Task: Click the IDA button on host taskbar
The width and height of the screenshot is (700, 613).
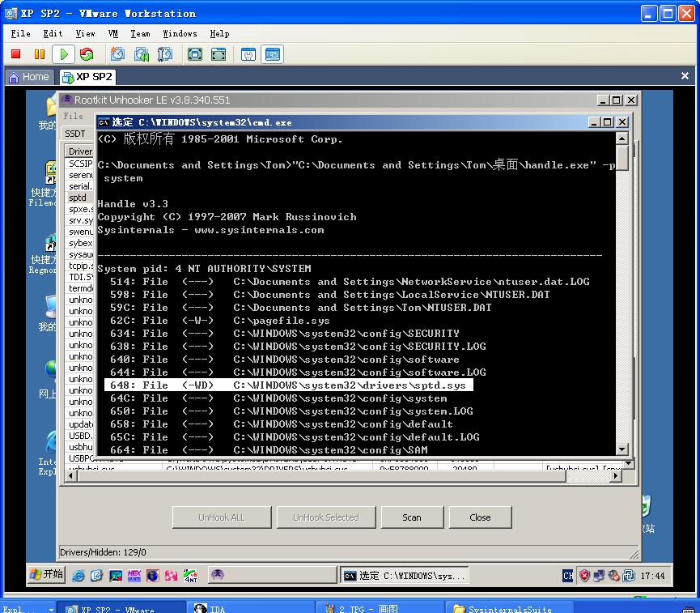Action: coord(250,607)
